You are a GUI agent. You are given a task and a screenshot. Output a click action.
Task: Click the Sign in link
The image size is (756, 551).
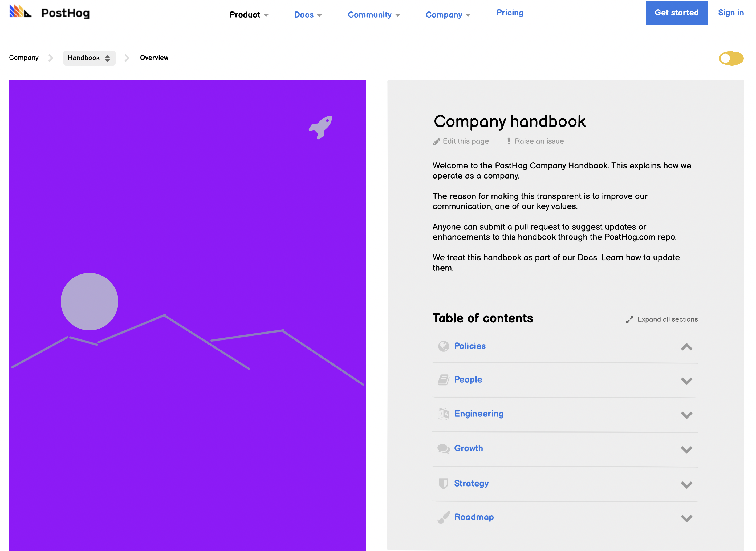pyautogui.click(x=731, y=13)
